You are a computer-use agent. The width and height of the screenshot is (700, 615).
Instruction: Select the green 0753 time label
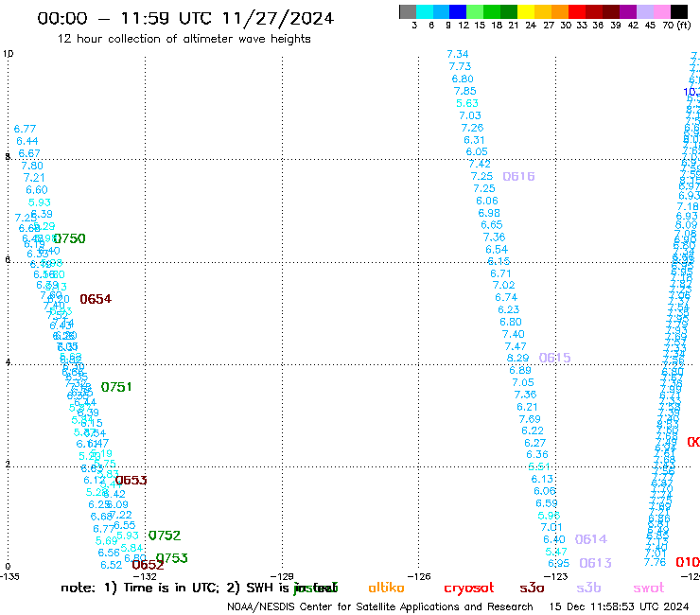(172, 558)
